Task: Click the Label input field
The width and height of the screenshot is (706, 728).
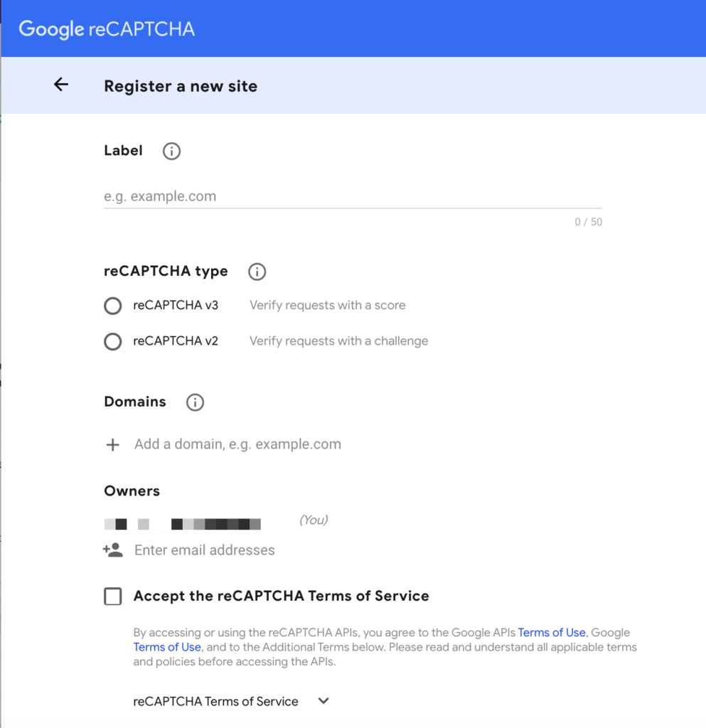Action: pyautogui.click(x=284, y=196)
